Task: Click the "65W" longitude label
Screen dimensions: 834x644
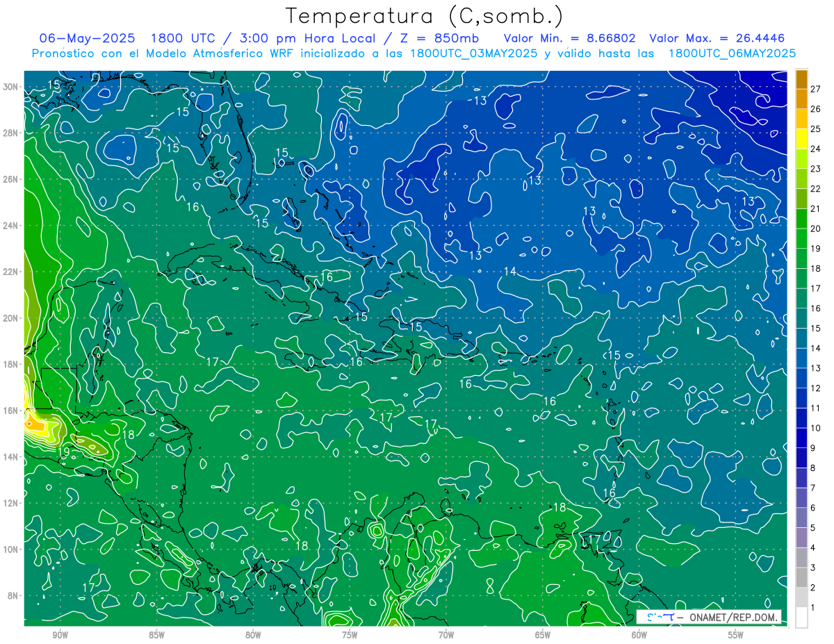Action: (x=543, y=635)
